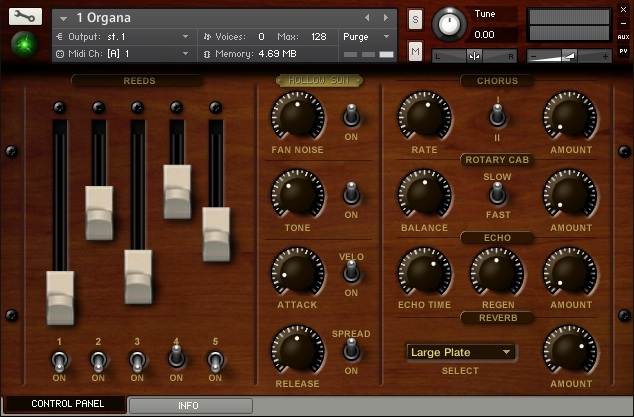Click the AUX sends icon

coord(623,37)
